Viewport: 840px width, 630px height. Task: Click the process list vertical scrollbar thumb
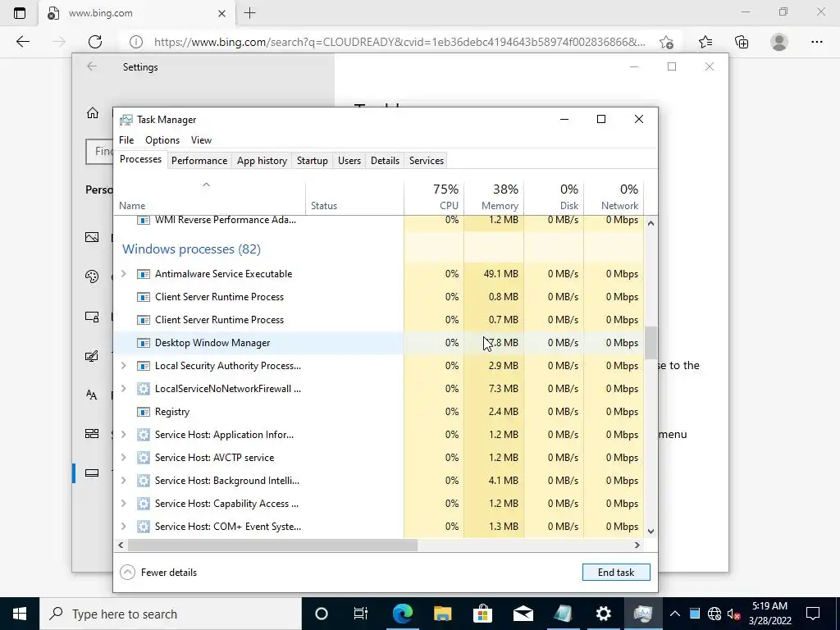[651, 343]
